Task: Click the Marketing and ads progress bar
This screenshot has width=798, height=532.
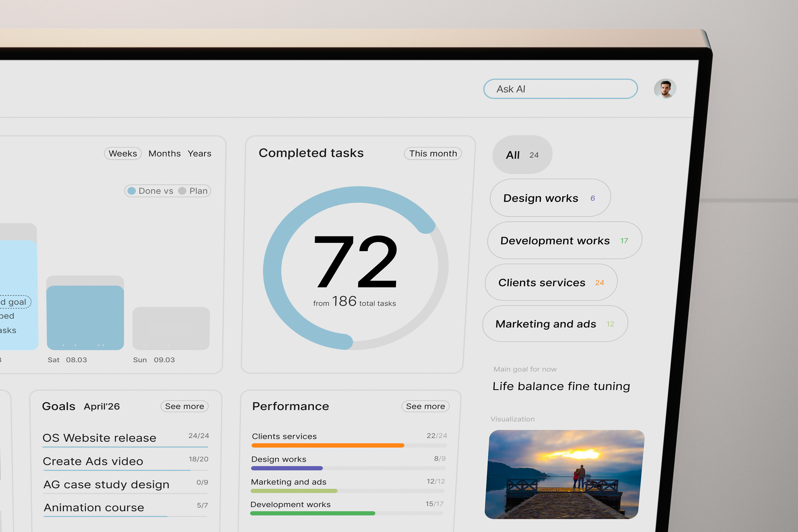Action: pos(294,491)
